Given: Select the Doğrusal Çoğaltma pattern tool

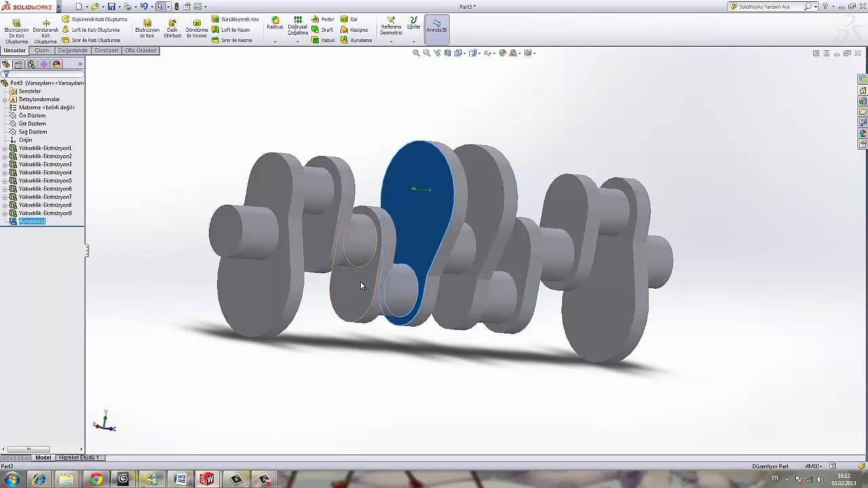Looking at the screenshot, I should pos(298,26).
